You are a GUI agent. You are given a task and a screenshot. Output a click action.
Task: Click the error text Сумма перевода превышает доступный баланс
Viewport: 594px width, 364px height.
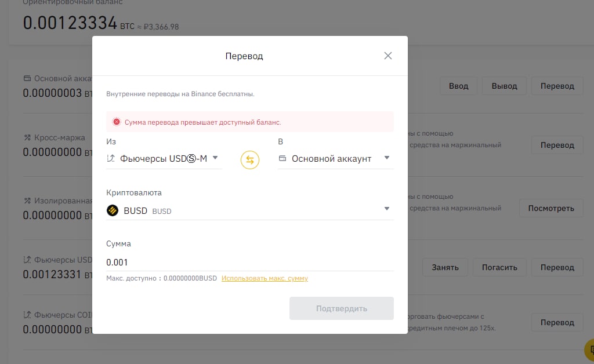(202, 122)
